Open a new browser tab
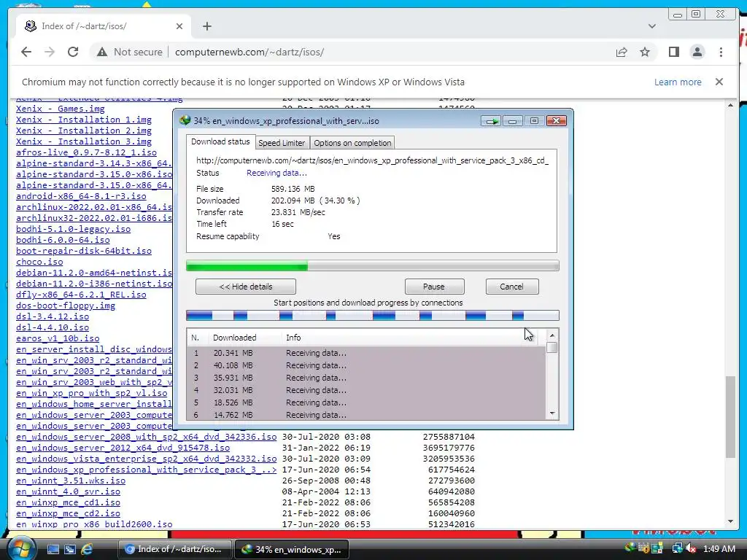Viewport: 747px width, 560px height. [206, 26]
